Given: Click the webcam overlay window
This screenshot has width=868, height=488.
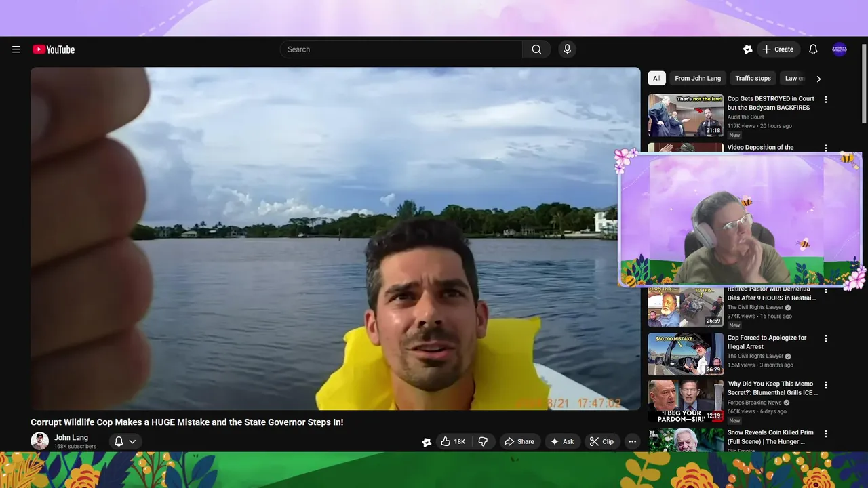Looking at the screenshot, I should click(x=741, y=220).
